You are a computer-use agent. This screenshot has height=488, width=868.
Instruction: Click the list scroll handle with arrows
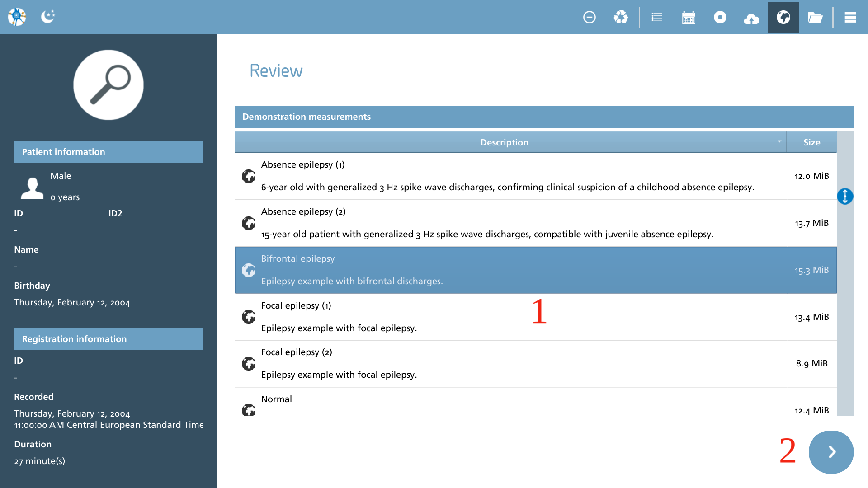[x=845, y=196]
